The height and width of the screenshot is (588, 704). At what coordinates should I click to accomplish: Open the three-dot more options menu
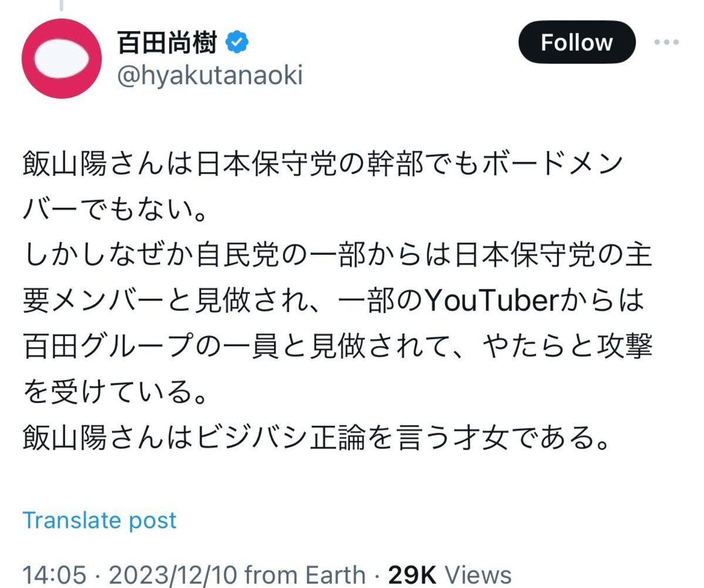[x=667, y=43]
